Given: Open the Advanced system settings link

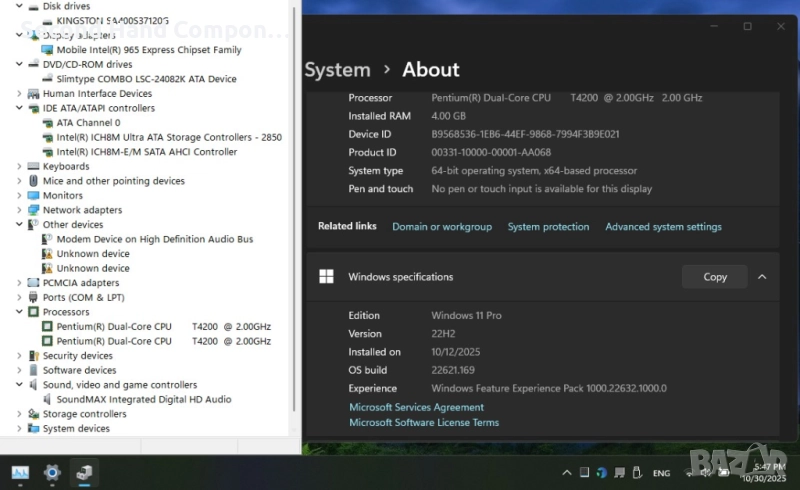Looking at the screenshot, I should tap(663, 227).
